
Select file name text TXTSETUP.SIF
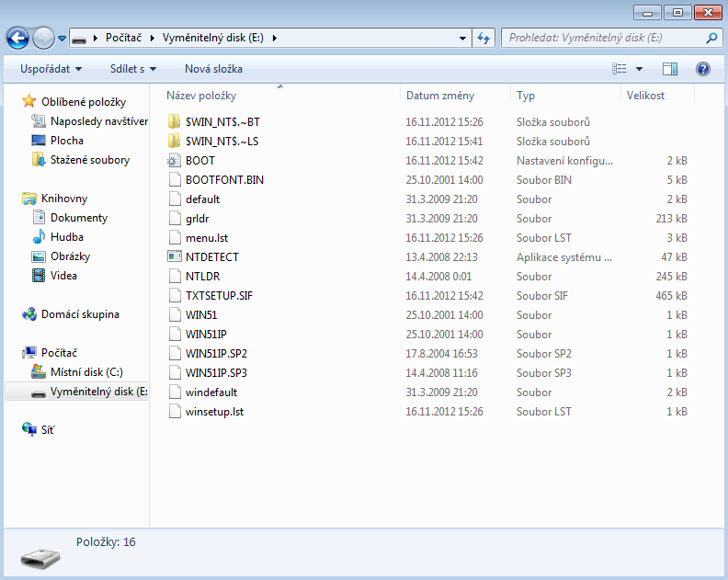(219, 296)
